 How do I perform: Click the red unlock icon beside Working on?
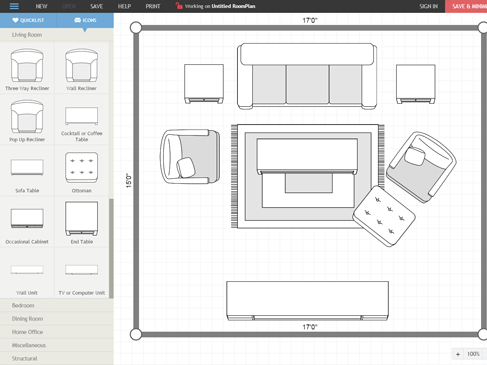pyautogui.click(x=179, y=6)
